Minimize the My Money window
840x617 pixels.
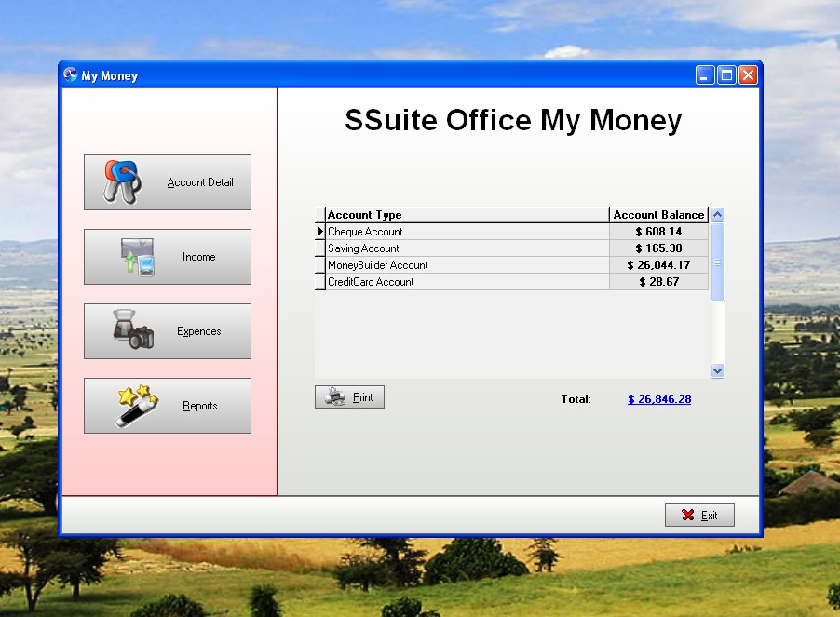click(x=705, y=75)
